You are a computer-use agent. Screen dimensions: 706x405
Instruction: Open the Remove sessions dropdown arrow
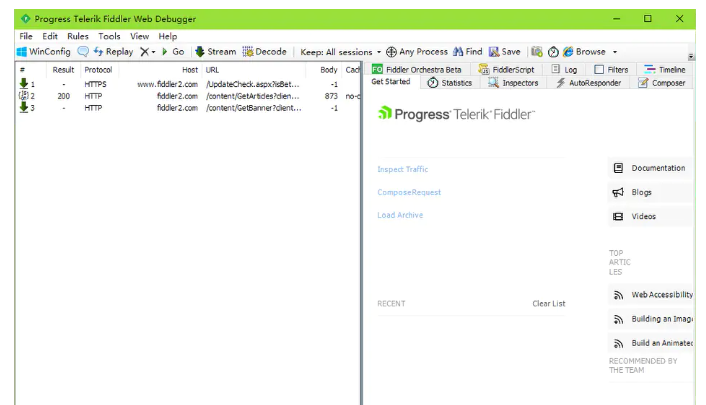tap(154, 52)
